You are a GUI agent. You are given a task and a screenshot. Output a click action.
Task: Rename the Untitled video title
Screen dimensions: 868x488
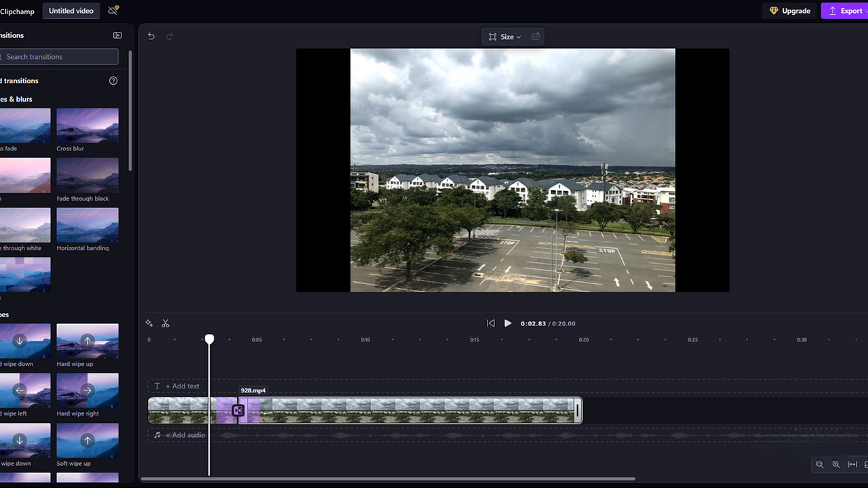coord(71,11)
